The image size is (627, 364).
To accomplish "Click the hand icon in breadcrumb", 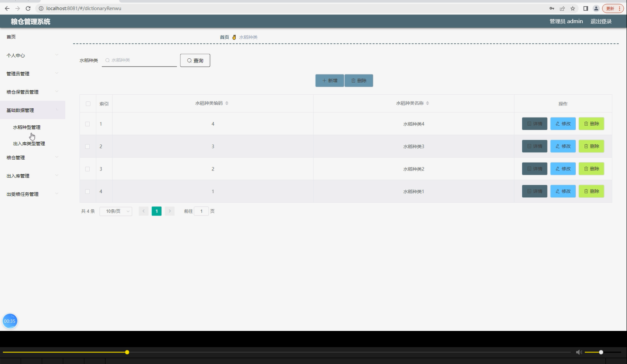I will click(x=234, y=37).
